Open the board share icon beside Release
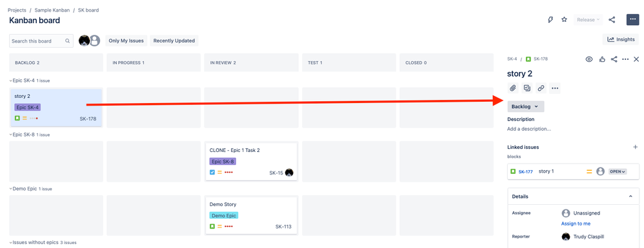The width and height of the screenshot is (644, 248). coord(612,20)
